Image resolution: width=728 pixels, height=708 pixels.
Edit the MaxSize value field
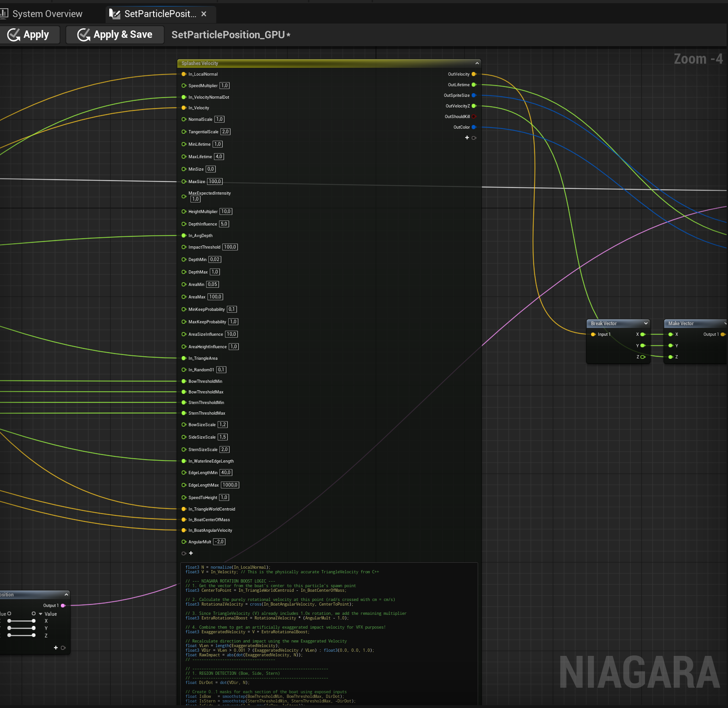(215, 182)
